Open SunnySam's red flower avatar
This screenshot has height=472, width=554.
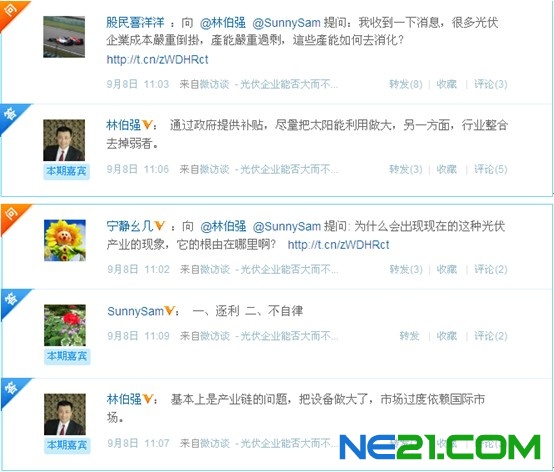pyautogui.click(x=65, y=325)
